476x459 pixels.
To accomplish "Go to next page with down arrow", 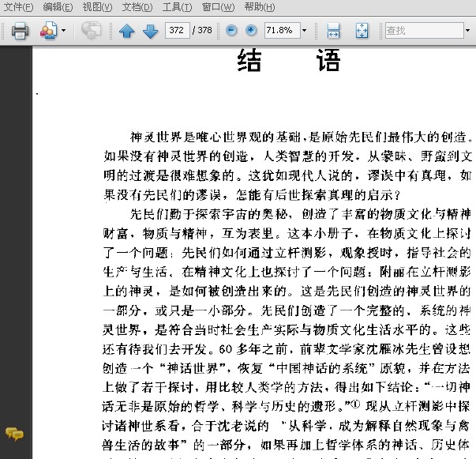I will 150,31.
